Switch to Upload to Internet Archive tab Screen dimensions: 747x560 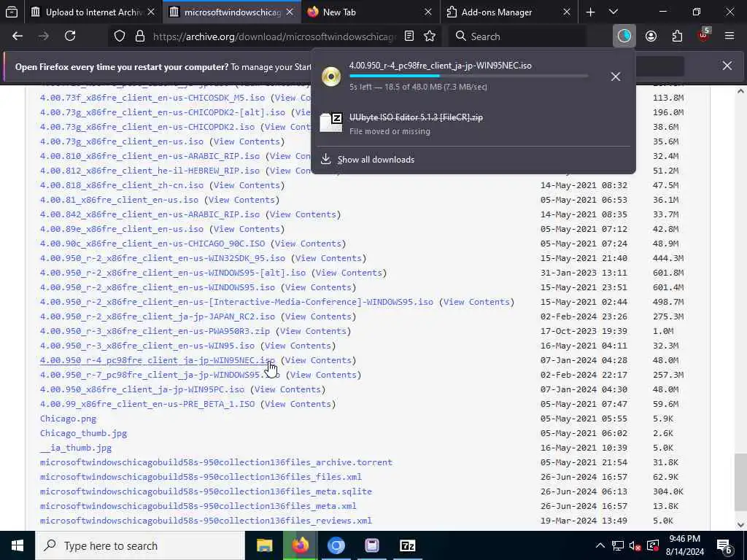coord(93,12)
